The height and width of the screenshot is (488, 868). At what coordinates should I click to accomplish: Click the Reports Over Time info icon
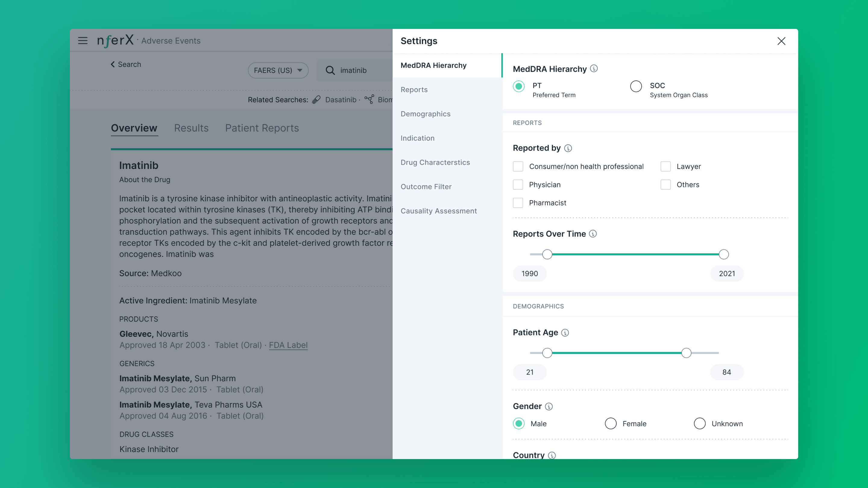(593, 234)
